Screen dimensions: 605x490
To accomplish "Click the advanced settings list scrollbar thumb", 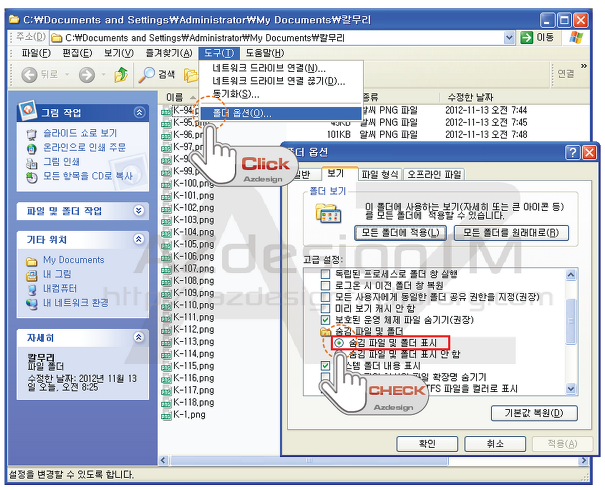I will coord(571,321).
